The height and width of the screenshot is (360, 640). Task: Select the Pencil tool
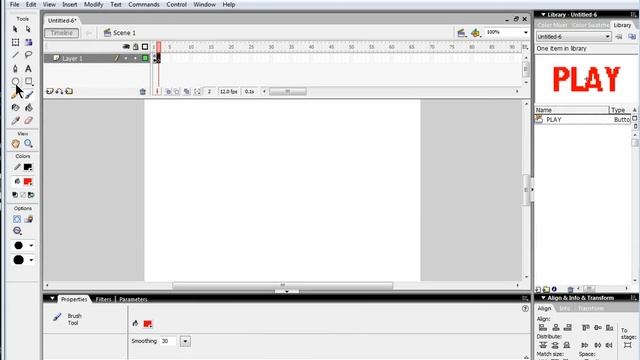pos(15,95)
